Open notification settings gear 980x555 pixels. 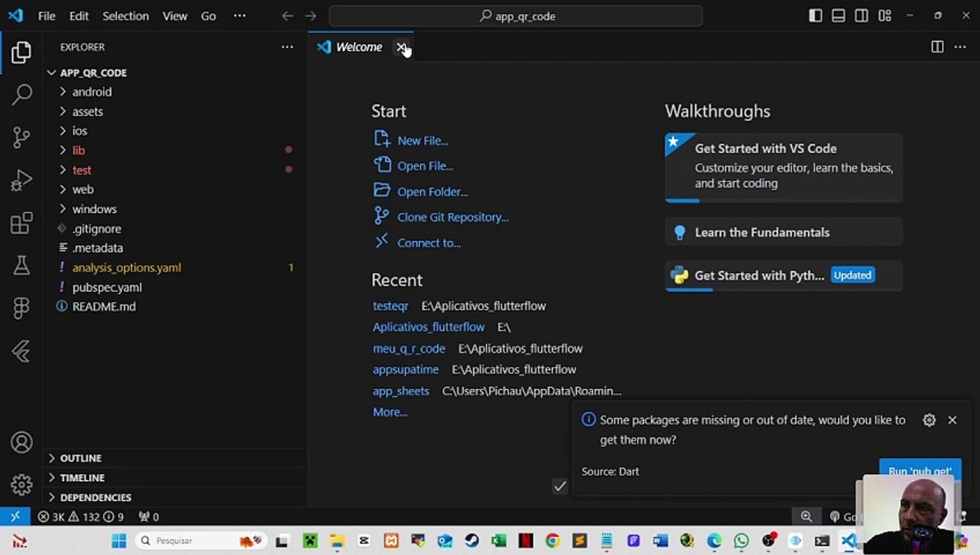(929, 420)
